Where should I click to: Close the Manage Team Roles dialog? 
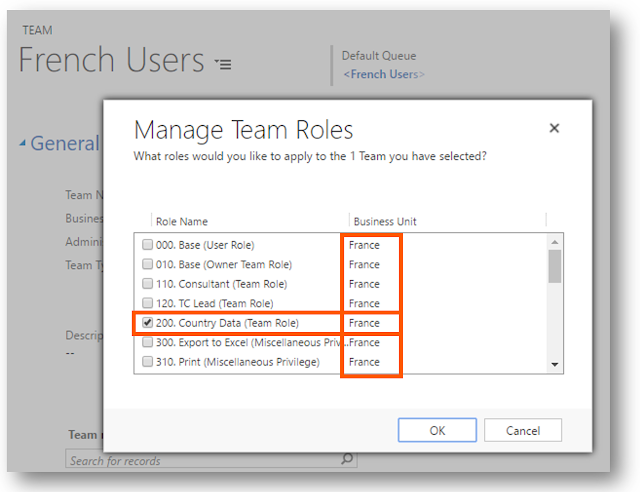(x=554, y=129)
